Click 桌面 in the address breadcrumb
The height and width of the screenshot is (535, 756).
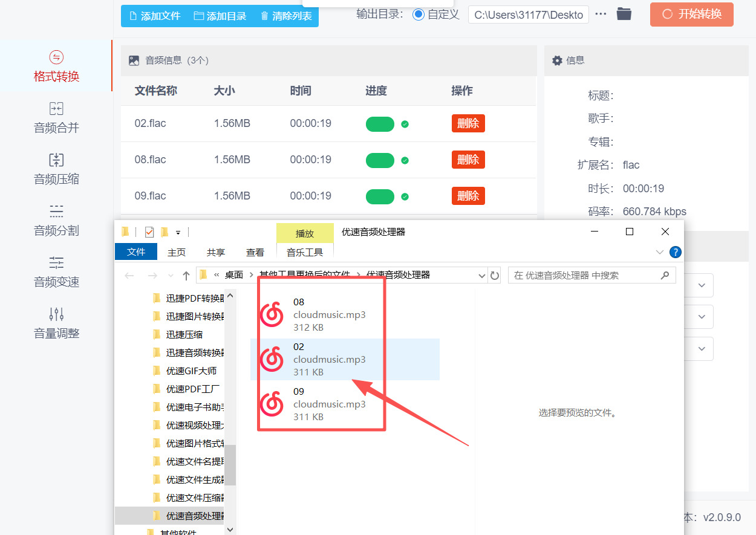tap(234, 275)
